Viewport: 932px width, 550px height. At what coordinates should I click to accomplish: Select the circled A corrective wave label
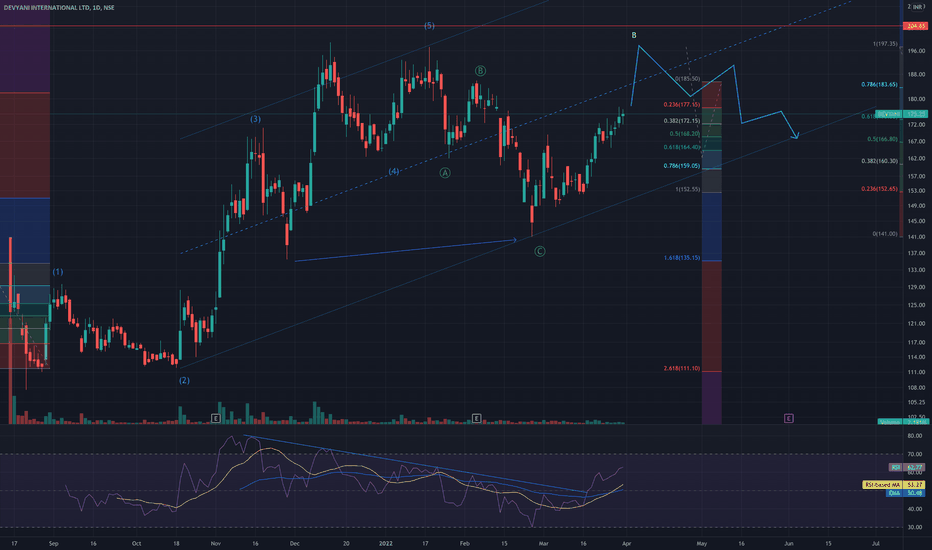point(445,173)
